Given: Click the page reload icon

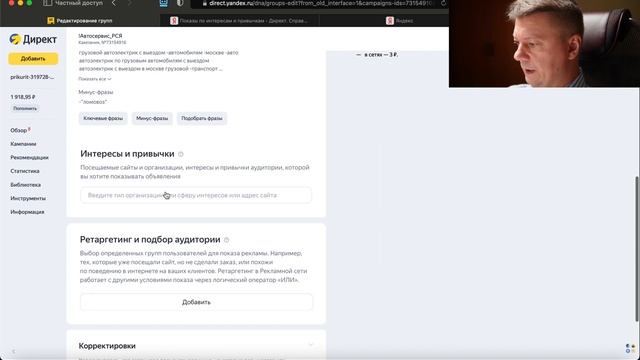Looking at the screenshot, I should [x=443, y=3].
